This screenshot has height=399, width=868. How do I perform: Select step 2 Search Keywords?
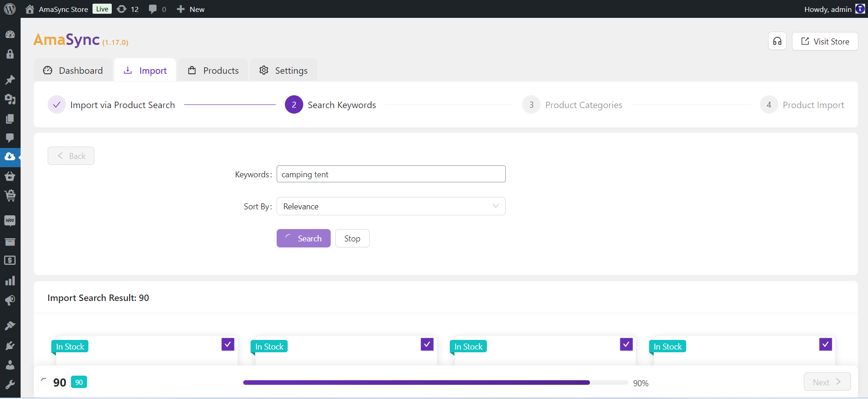(x=330, y=105)
